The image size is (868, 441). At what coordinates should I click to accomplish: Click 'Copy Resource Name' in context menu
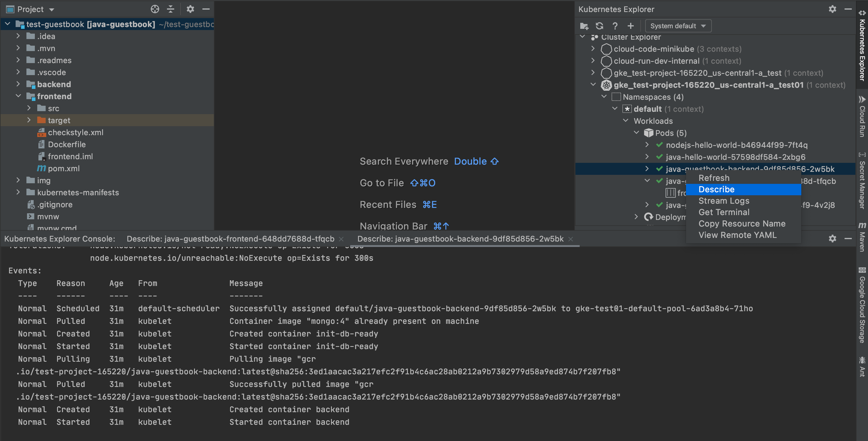point(741,223)
